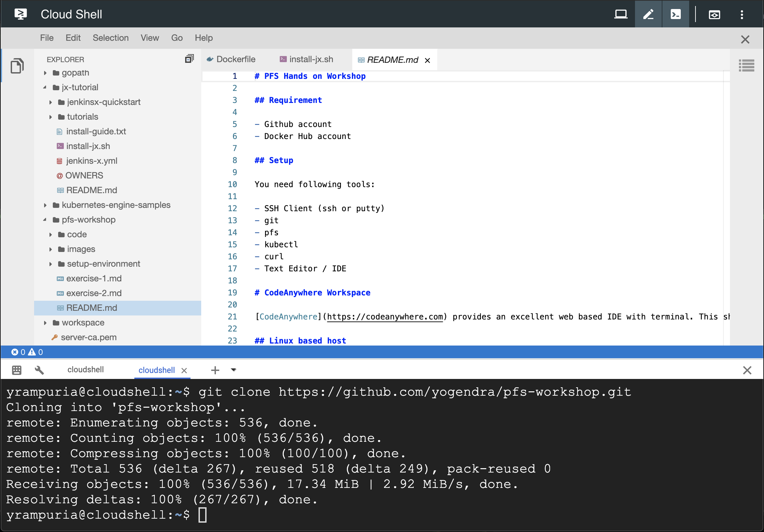Screen dimensions: 764x532
Task: Open exercise-1.md in the file tree
Action: pos(94,278)
